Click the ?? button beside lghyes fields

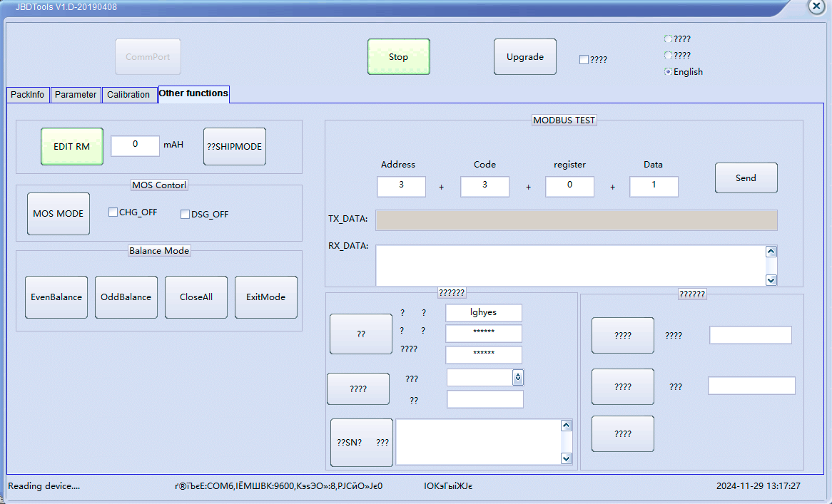click(x=361, y=334)
